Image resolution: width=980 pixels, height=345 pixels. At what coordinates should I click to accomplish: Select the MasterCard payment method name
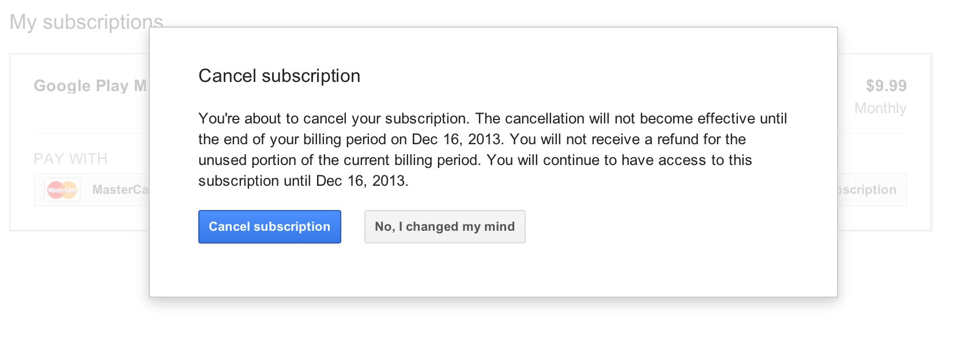(120, 190)
